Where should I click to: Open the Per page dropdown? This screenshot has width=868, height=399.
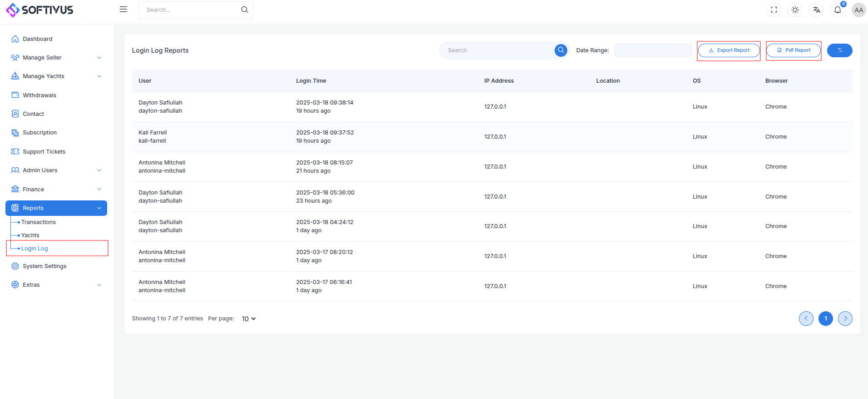point(248,319)
